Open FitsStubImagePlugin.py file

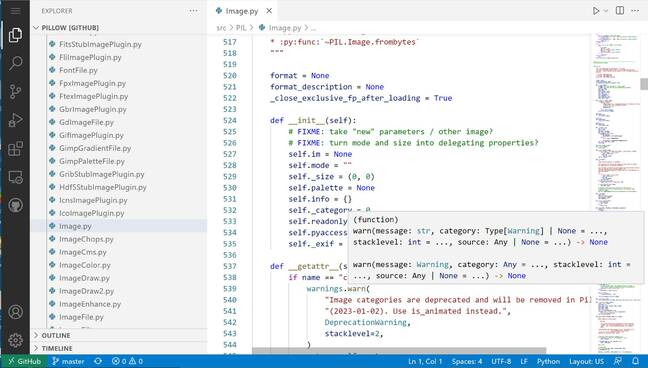(x=100, y=44)
